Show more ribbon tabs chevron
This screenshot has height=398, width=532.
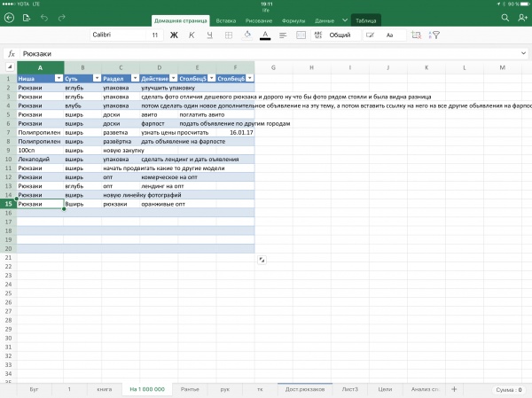345,20
